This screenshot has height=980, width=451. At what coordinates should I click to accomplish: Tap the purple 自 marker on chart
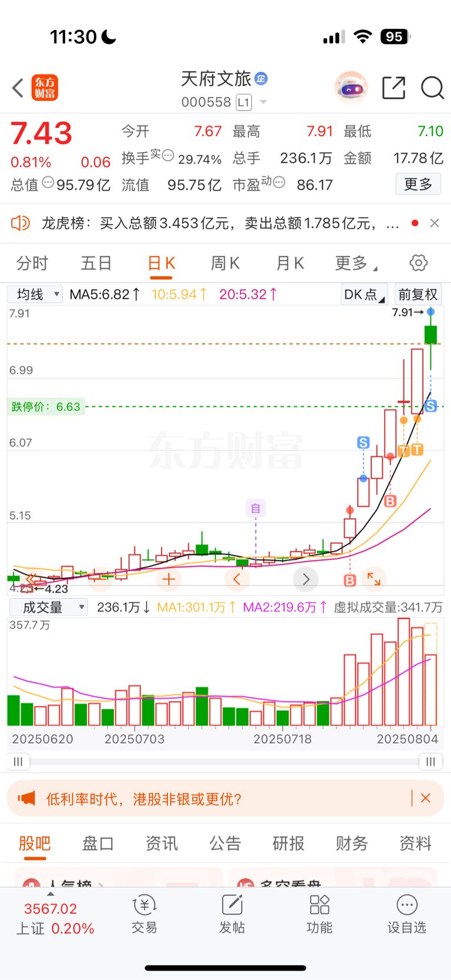coord(255,508)
